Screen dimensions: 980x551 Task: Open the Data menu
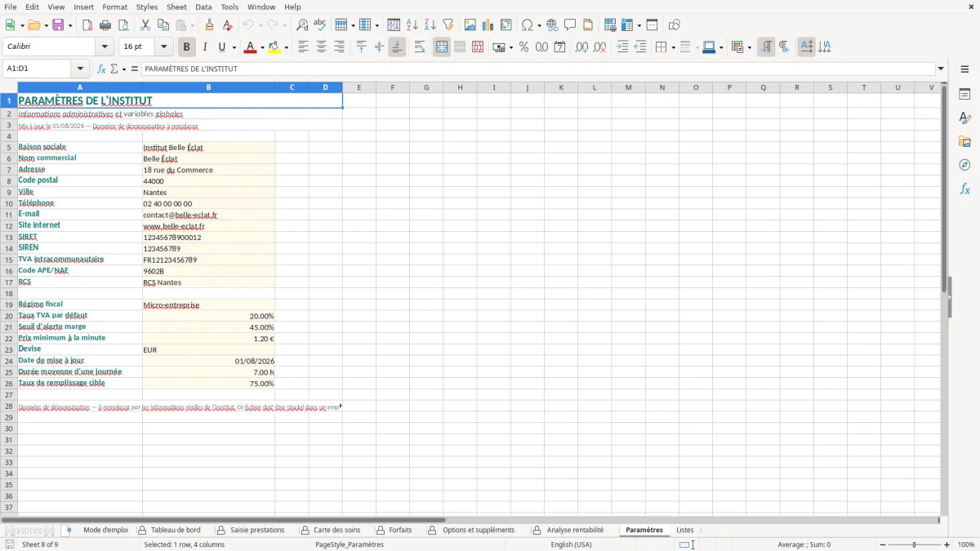point(203,7)
